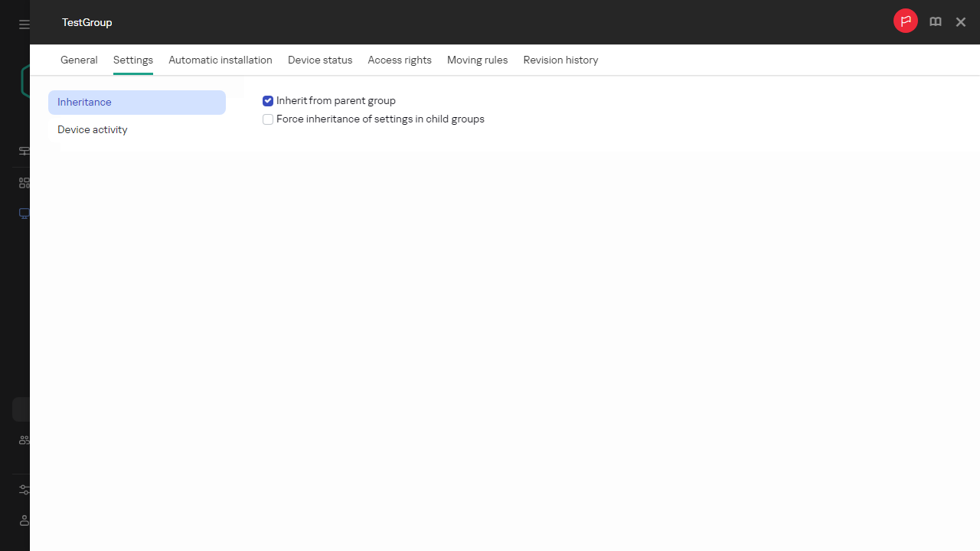Enable force inheritance of settings in child groups
The height and width of the screenshot is (551, 980).
tap(268, 119)
